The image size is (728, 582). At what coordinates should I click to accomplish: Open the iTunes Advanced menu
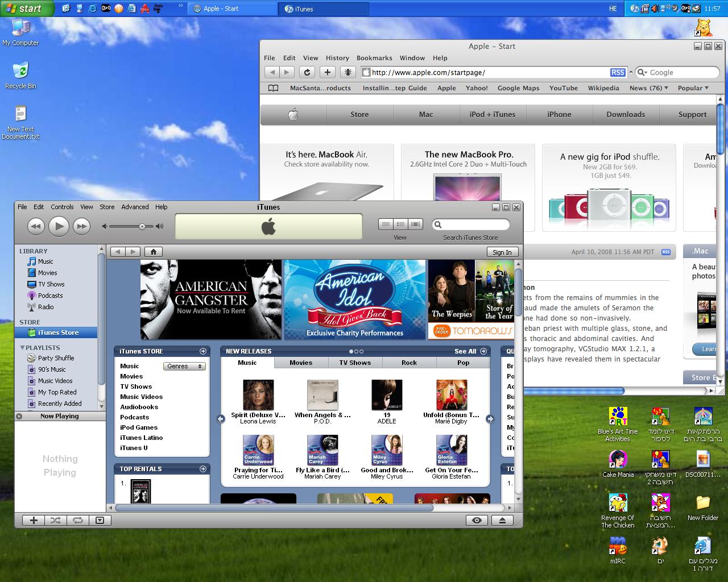(135, 207)
